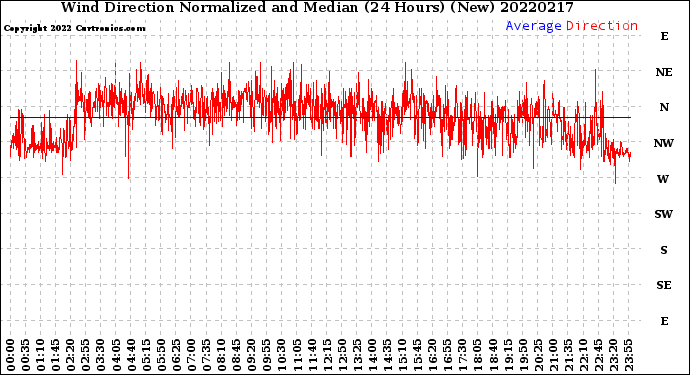
Task: Click the top E axis label
Action: click(x=664, y=36)
